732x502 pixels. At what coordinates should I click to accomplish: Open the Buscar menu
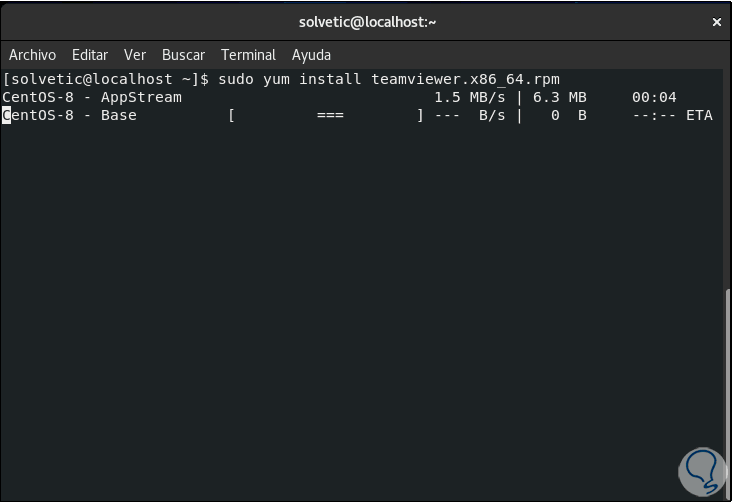(x=183, y=55)
